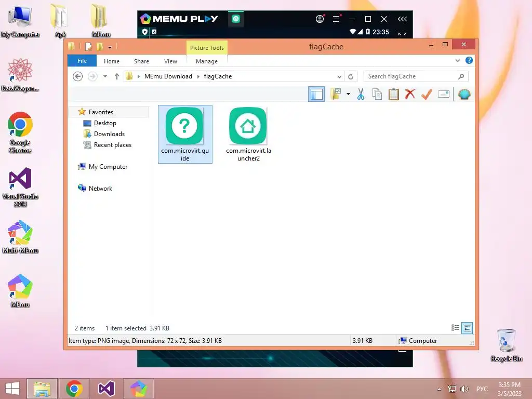Go up one folder level
Image resolution: width=532 pixels, height=399 pixels.
(117, 76)
